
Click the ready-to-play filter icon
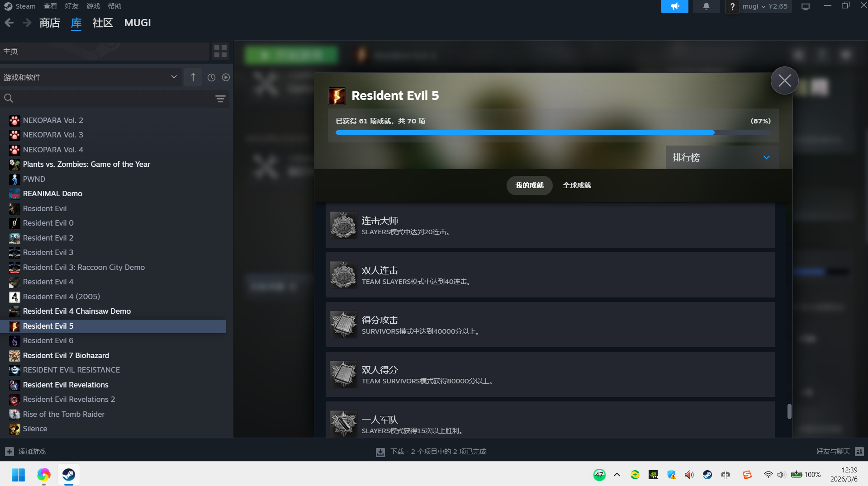226,77
